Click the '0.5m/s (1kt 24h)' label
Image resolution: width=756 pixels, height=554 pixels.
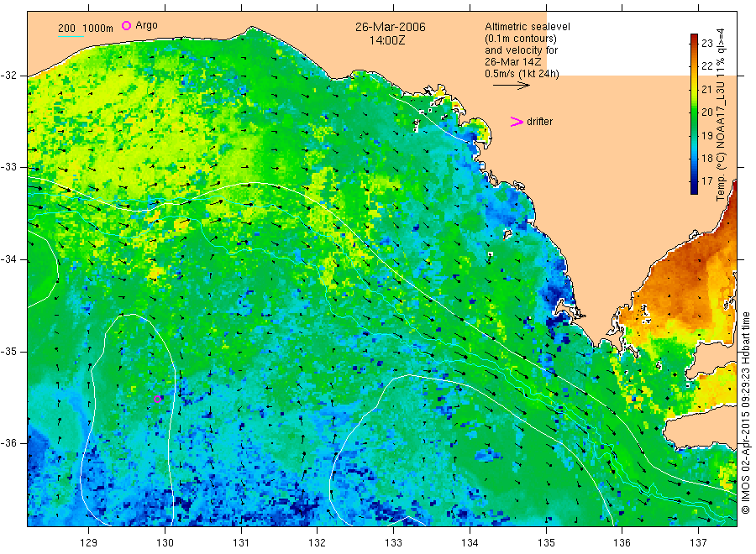(522, 74)
